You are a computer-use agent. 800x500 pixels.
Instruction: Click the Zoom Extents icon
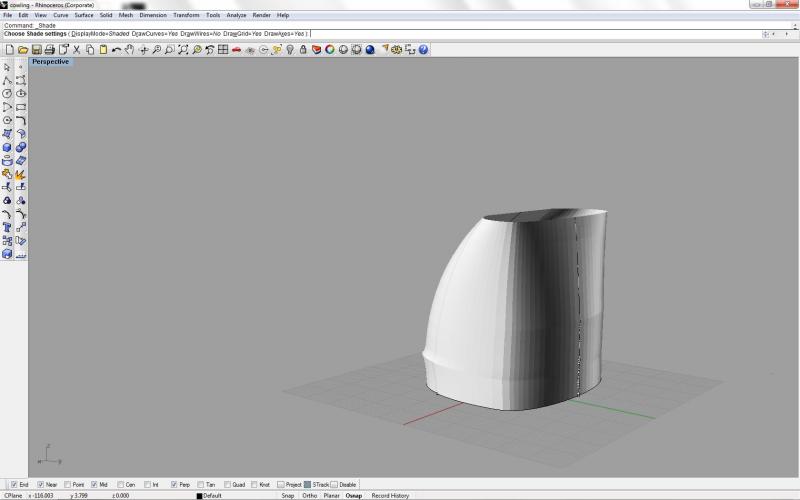click(x=183, y=49)
